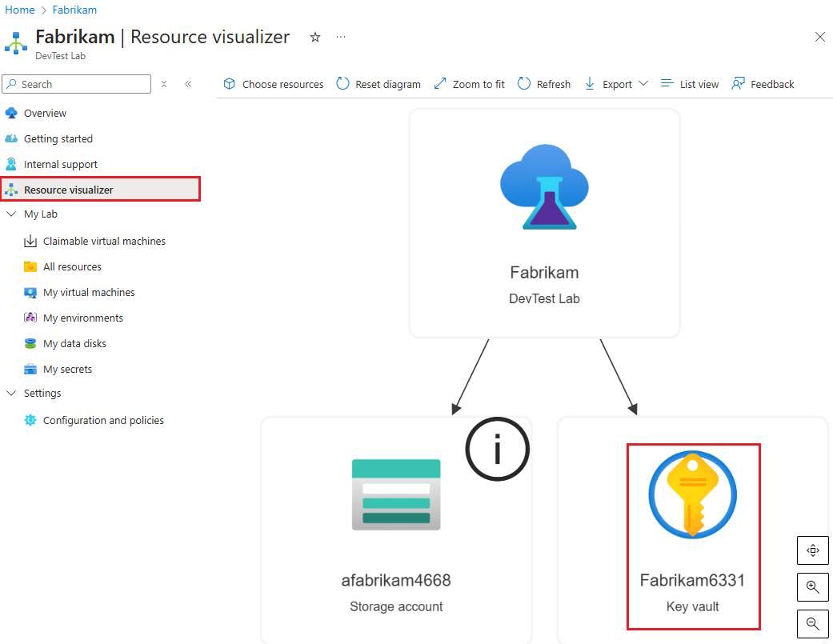Click the Home breadcrumb link
Screen dimensions: 833x644
18,10
